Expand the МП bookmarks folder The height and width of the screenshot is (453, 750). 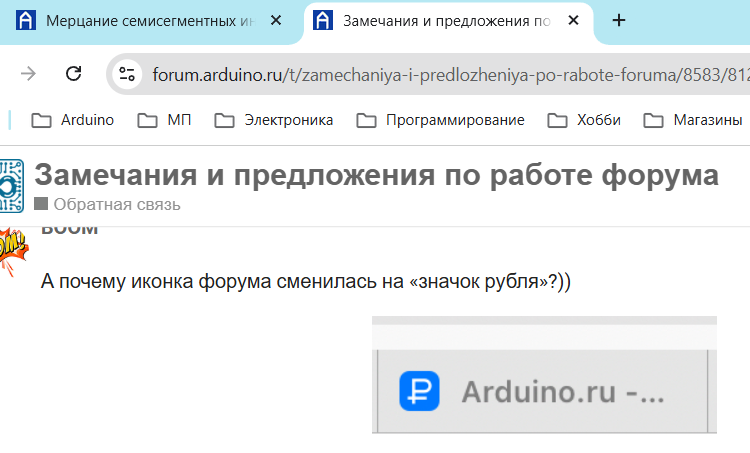[164, 120]
